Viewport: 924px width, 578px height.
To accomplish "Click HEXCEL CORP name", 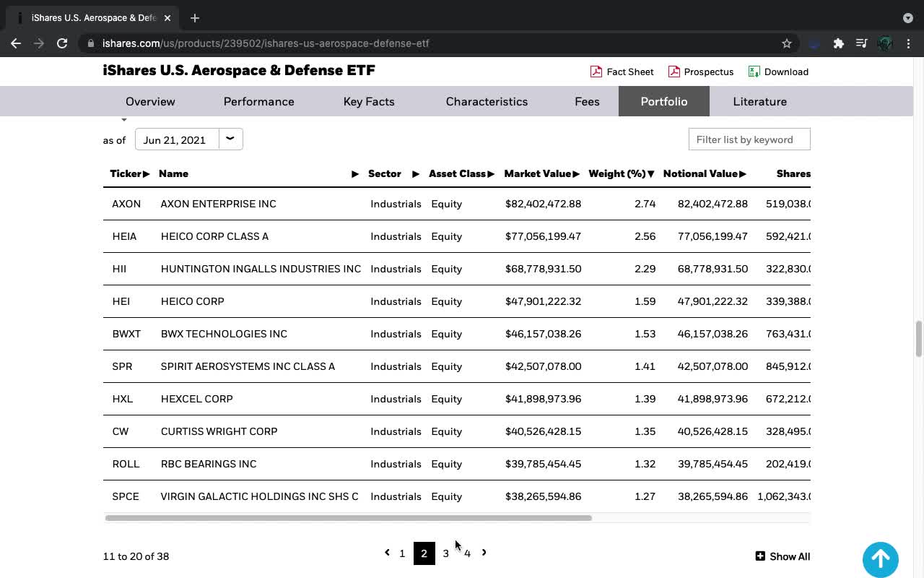I will coord(196,399).
